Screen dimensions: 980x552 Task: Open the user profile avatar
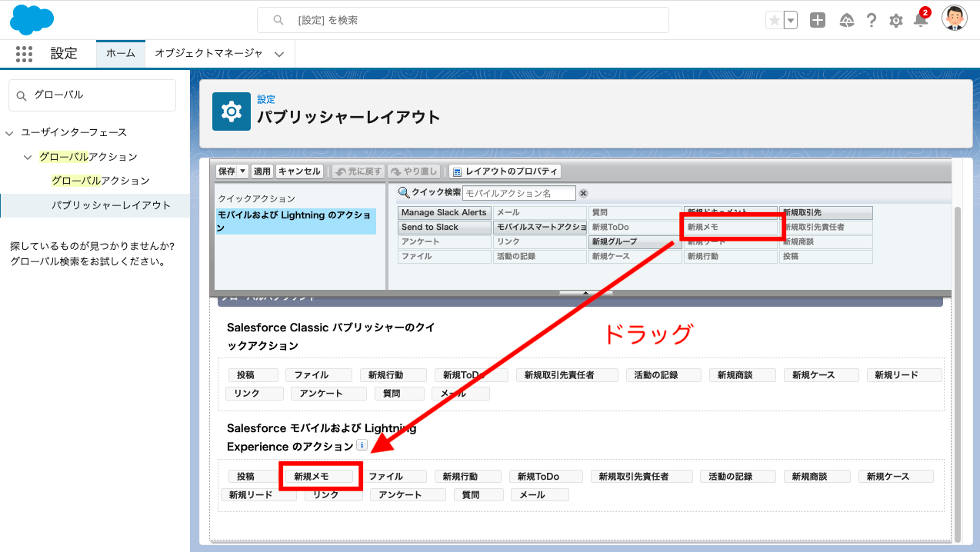click(955, 18)
